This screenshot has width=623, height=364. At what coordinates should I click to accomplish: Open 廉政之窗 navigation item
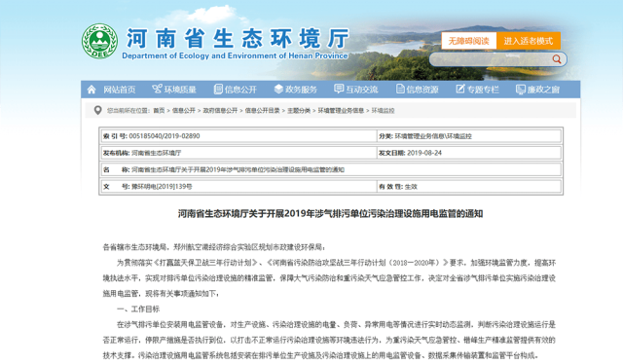[543, 90]
